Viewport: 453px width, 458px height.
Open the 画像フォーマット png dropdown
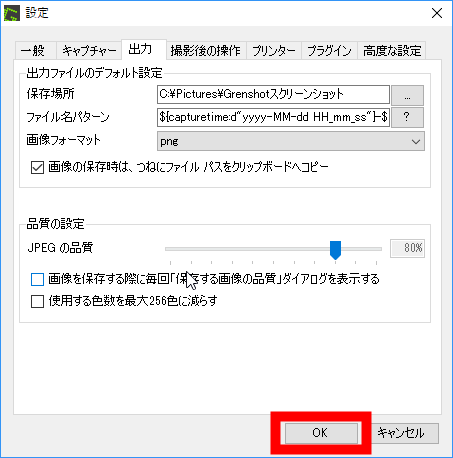291,141
